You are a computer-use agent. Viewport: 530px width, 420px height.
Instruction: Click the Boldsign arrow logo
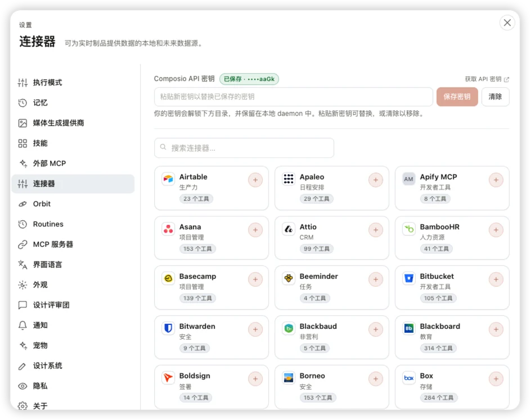[x=168, y=378]
